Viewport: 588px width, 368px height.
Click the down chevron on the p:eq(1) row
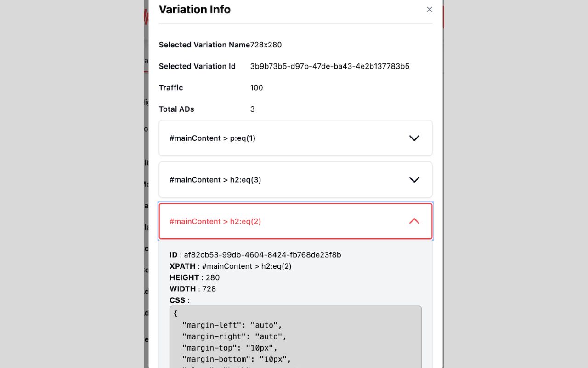pos(414,138)
